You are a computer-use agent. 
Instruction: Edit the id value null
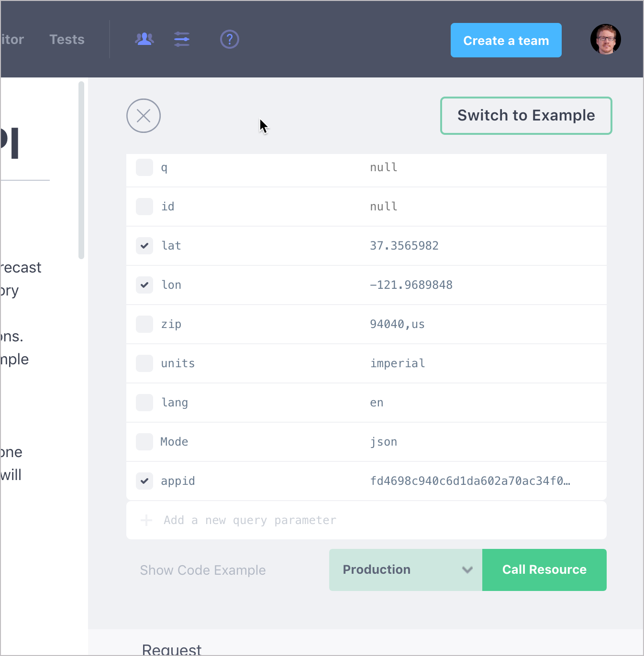tap(384, 207)
